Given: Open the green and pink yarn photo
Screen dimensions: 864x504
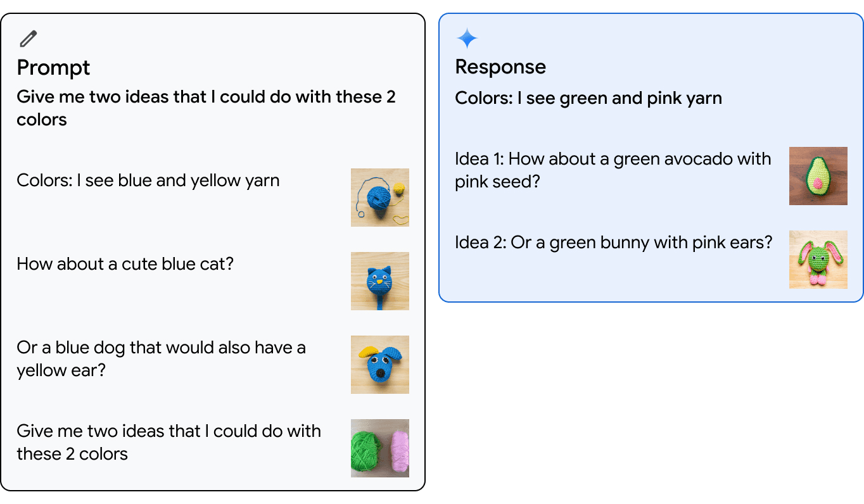Looking at the screenshot, I should [379, 448].
